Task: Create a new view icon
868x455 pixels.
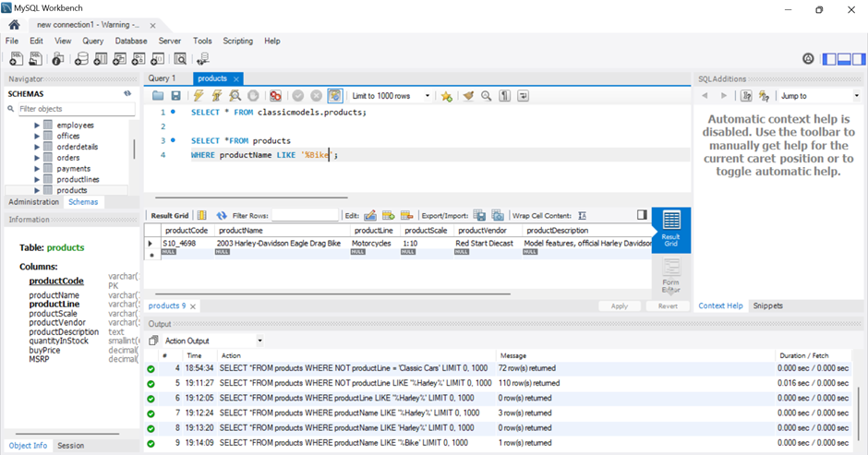Action: (119, 59)
